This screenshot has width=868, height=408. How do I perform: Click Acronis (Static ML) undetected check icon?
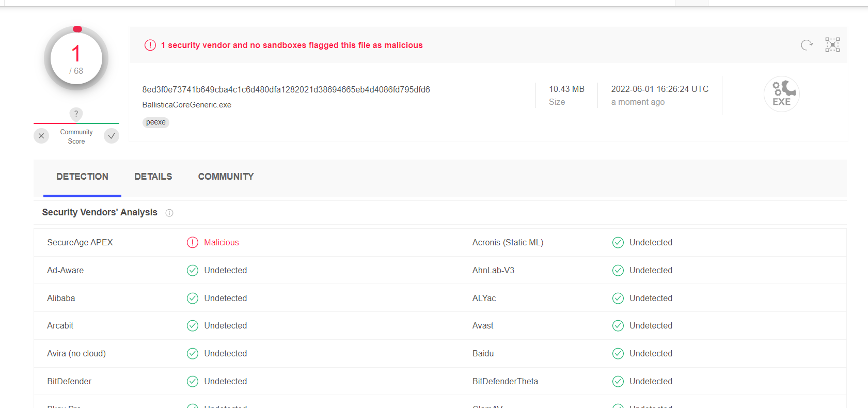(618, 242)
